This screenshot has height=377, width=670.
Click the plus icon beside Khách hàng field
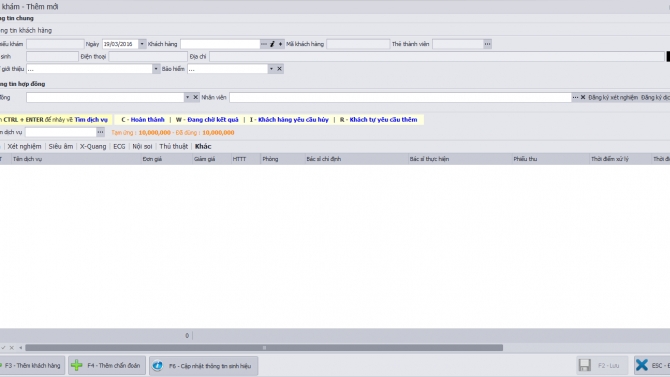[280, 44]
